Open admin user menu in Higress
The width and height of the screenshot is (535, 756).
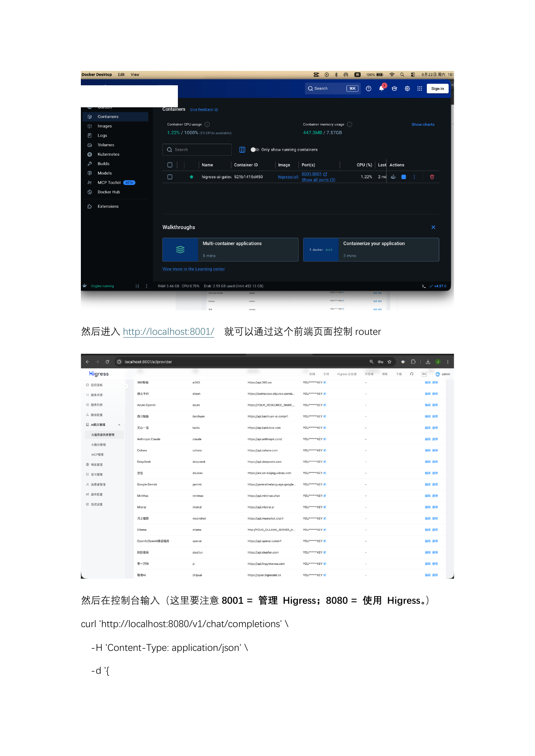click(x=443, y=374)
